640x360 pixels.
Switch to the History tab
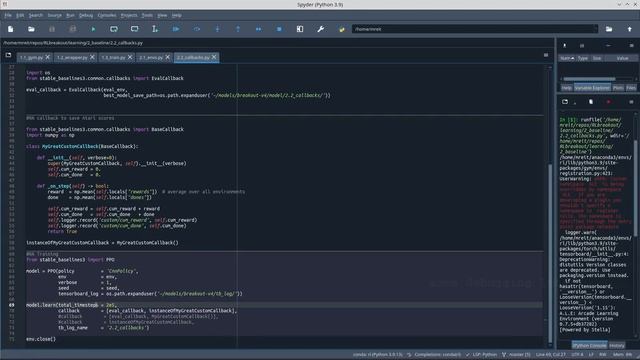(x=617, y=345)
